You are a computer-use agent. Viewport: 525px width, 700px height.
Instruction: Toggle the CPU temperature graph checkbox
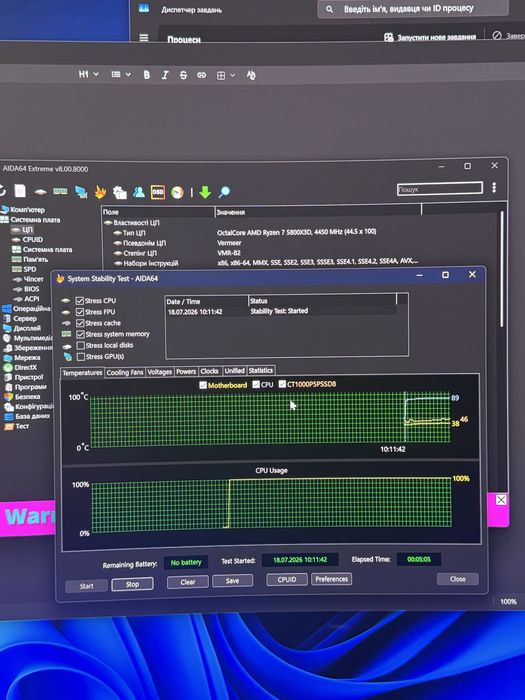click(256, 384)
